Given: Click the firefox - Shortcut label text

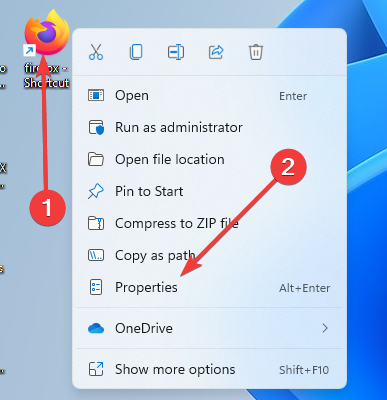Looking at the screenshot, I should tap(46, 75).
